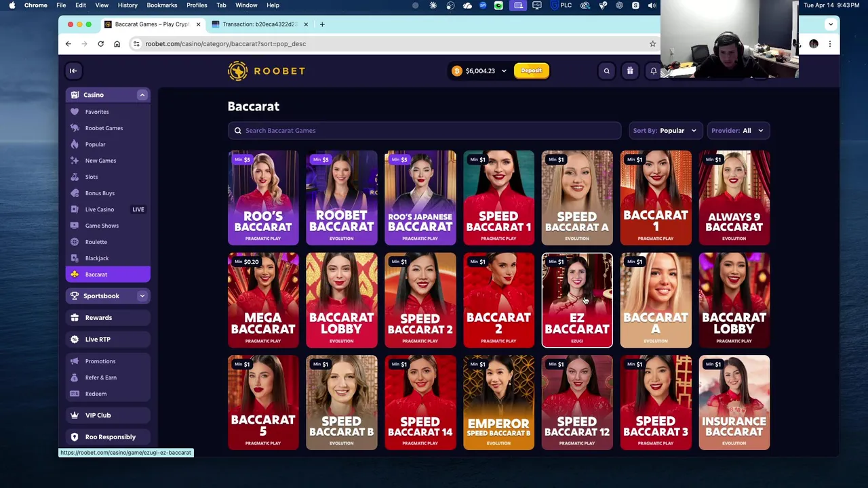Open Rewards section in sidebar
The image size is (868, 488).
tap(108, 317)
